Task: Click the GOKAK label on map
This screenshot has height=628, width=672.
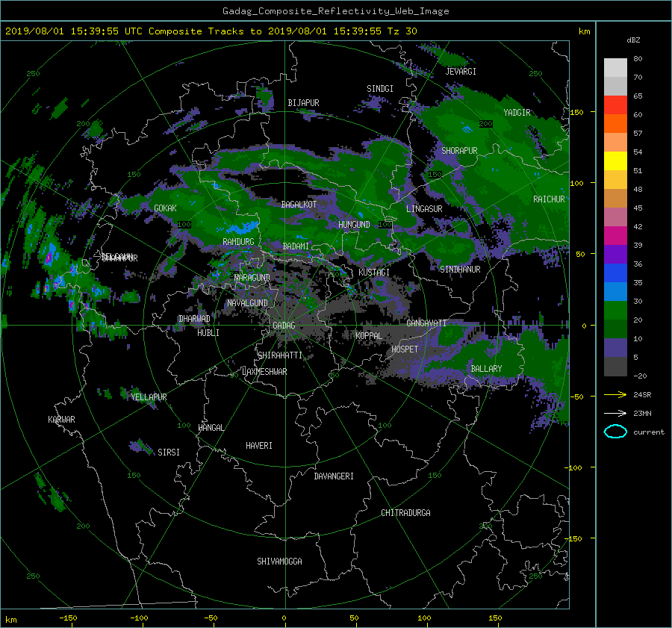Action: point(165,208)
